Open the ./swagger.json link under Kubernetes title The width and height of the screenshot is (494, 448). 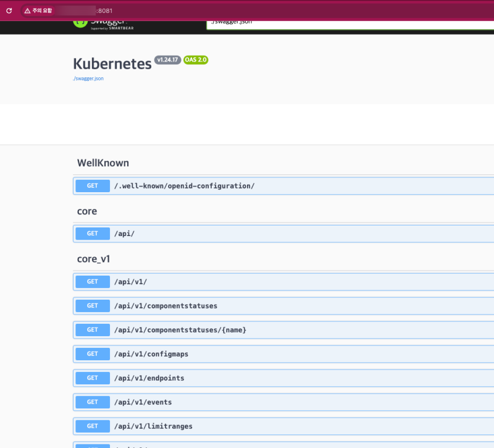(88, 78)
